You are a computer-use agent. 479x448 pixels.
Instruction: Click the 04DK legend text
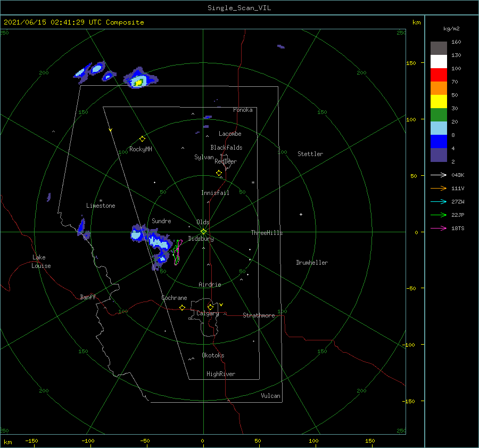(458, 175)
